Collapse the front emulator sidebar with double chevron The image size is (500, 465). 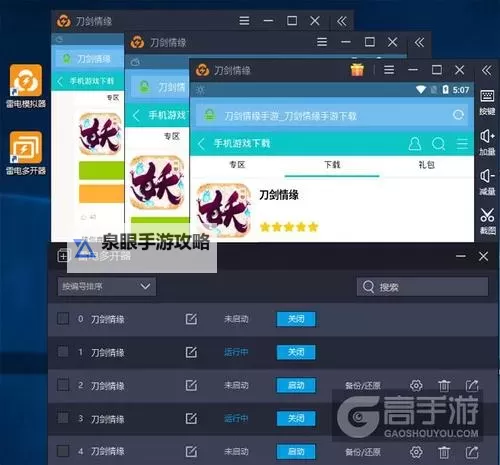tap(487, 70)
